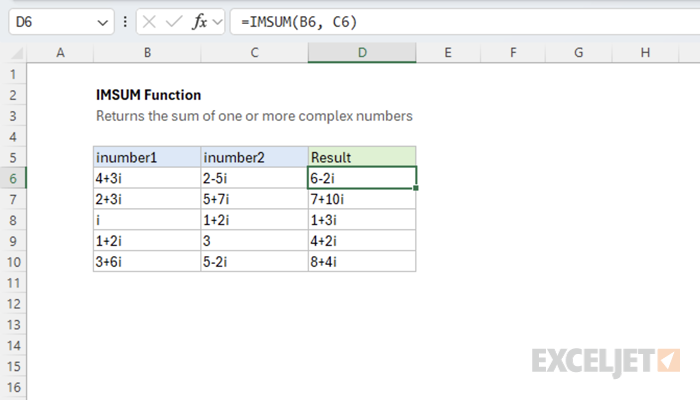700x400 pixels.
Task: Select row 9 header
Action: 13,241
